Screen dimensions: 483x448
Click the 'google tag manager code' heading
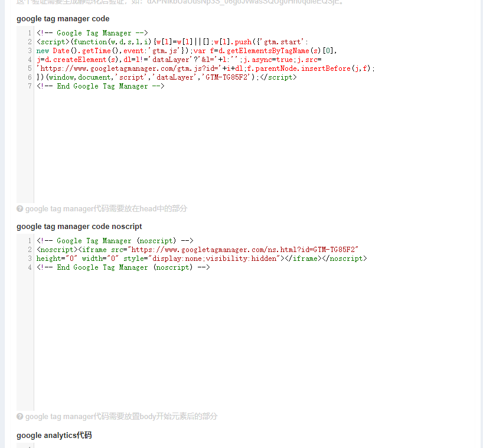(63, 19)
